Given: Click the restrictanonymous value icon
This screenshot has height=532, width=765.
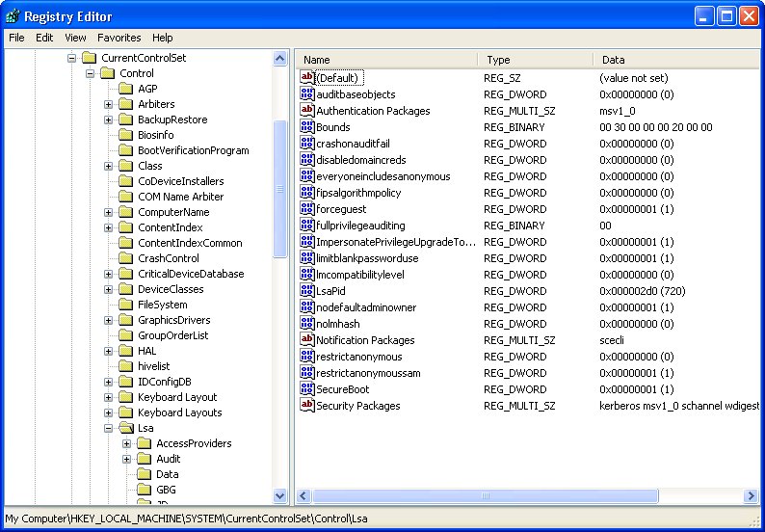Looking at the screenshot, I should pyautogui.click(x=307, y=357).
